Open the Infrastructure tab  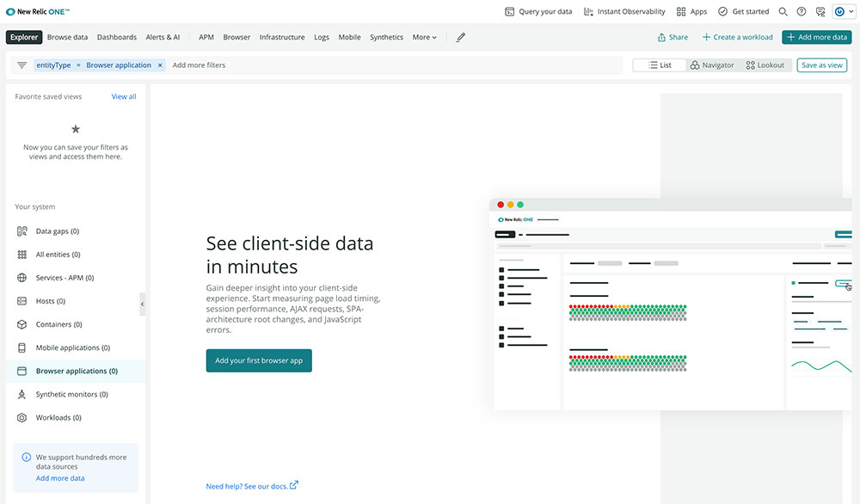(x=282, y=37)
